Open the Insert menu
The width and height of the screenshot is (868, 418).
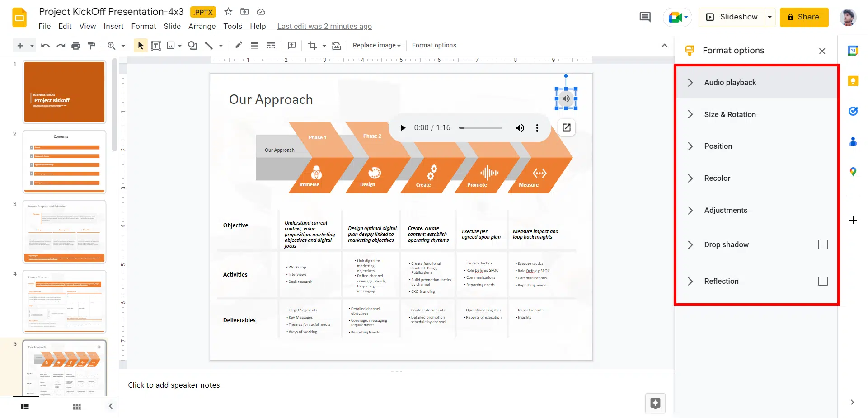tap(113, 26)
